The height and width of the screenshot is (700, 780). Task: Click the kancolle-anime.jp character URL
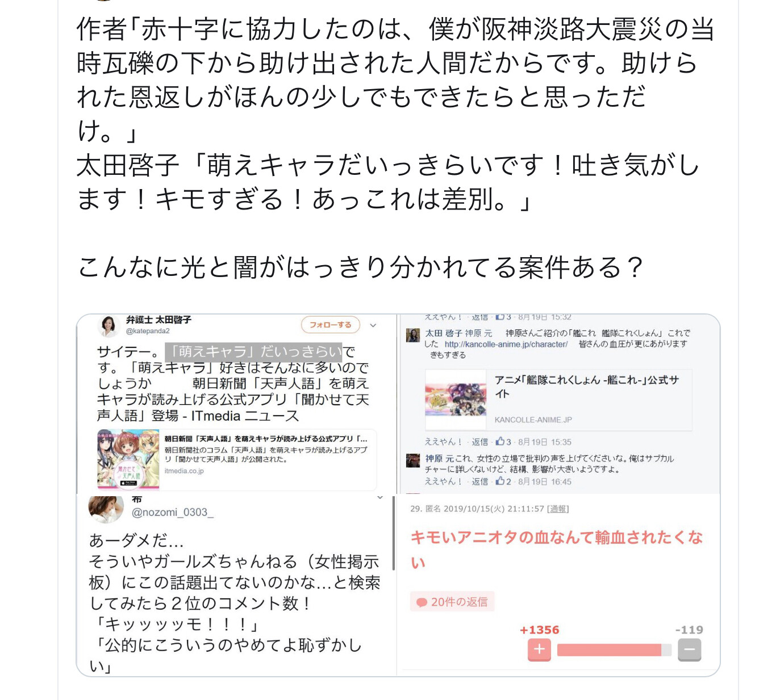pyautogui.click(x=506, y=344)
